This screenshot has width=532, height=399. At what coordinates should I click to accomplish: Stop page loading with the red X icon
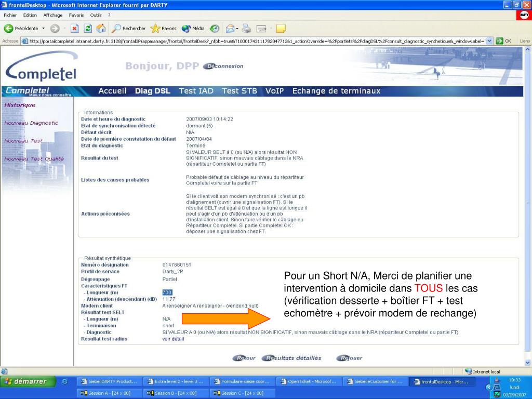[x=75, y=29]
